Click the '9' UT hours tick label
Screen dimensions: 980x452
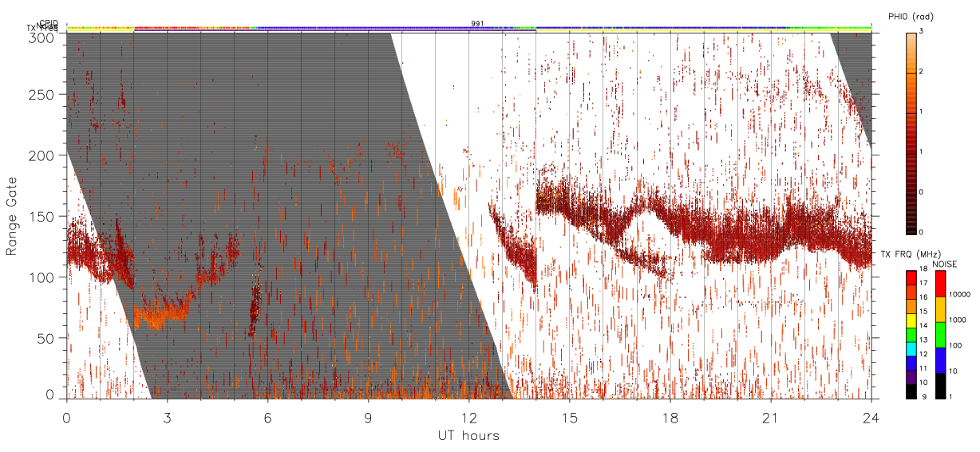coord(368,417)
